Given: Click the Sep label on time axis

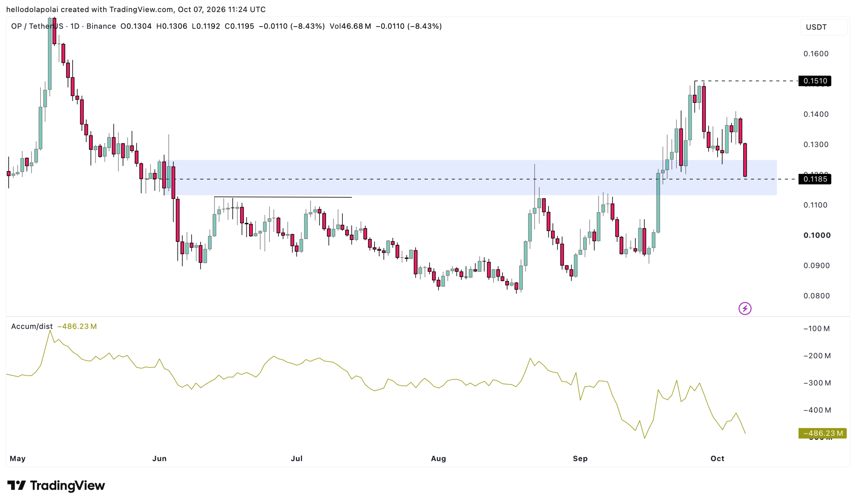Looking at the screenshot, I should click(x=580, y=459).
